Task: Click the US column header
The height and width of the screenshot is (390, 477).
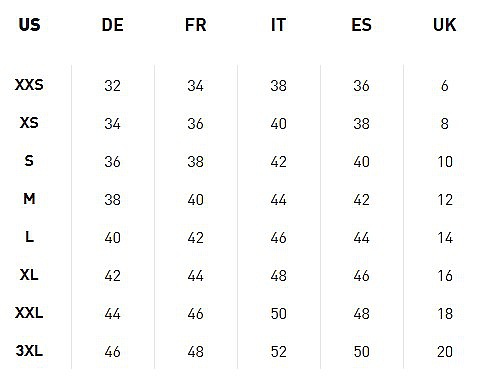Action: tap(29, 25)
